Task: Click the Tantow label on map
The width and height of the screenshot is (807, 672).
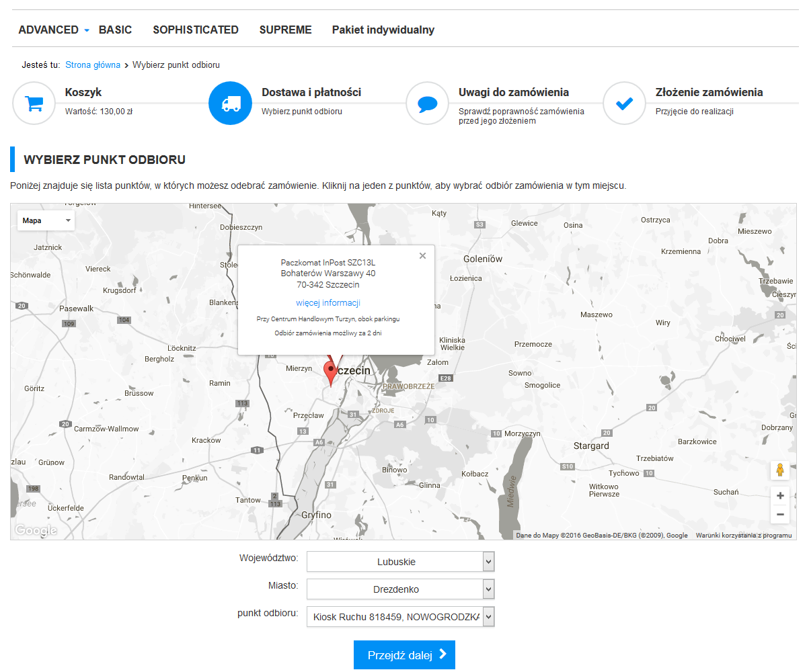Action: 248,501
